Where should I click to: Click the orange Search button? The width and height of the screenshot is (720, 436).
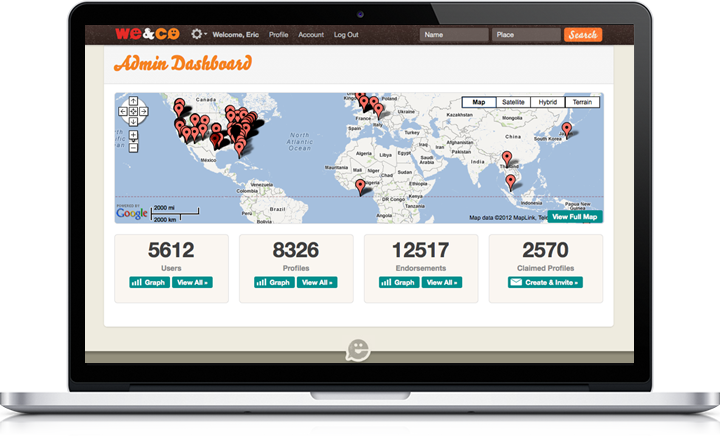click(x=583, y=35)
